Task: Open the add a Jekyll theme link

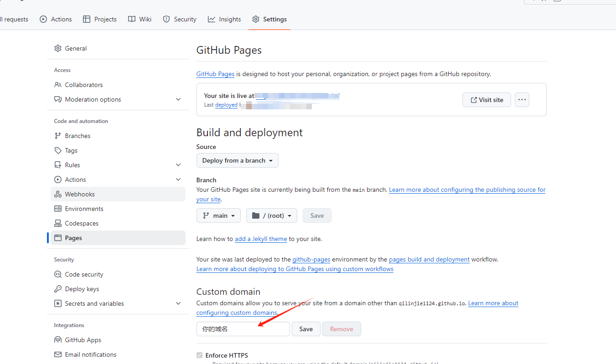Action: [x=261, y=239]
